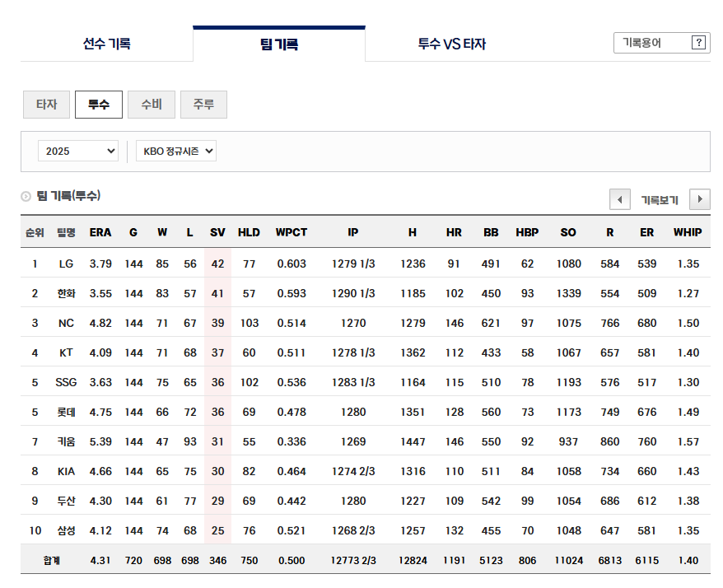Click 키움's ERA value 5.39
The height and width of the screenshot is (588, 723).
100,441
